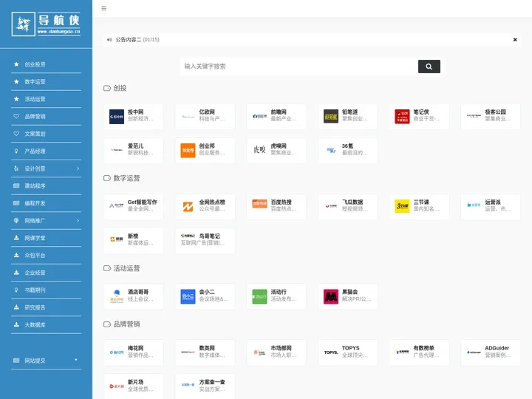Click the globe icon beside 网络推广
Screen dimensions: 532x399
16,220
